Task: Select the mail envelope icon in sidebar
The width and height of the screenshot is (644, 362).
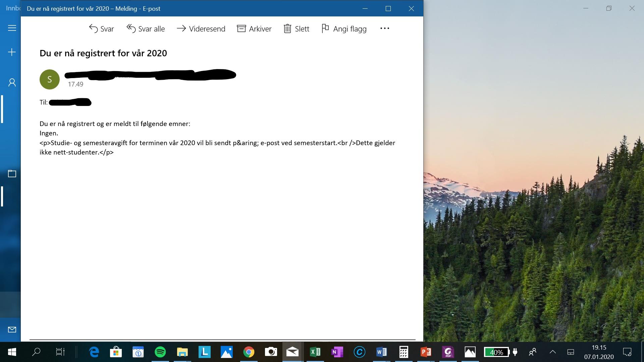Action: point(12,329)
